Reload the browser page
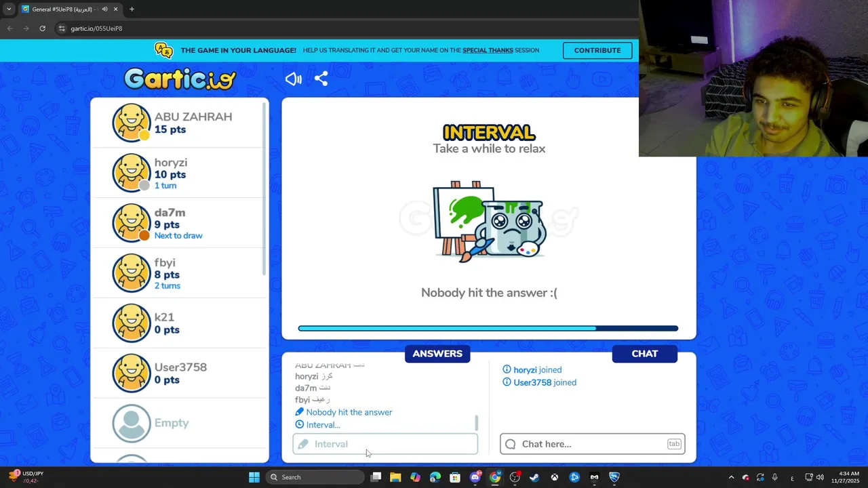 tap(42, 28)
